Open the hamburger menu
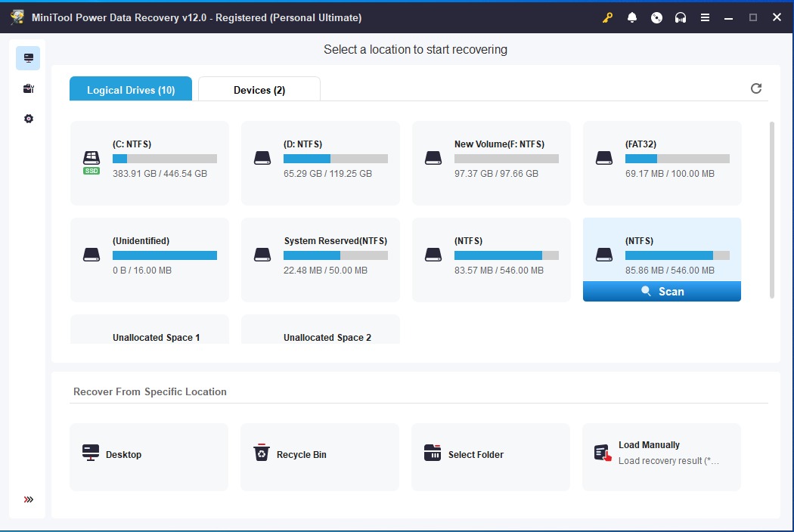794x532 pixels. [705, 17]
